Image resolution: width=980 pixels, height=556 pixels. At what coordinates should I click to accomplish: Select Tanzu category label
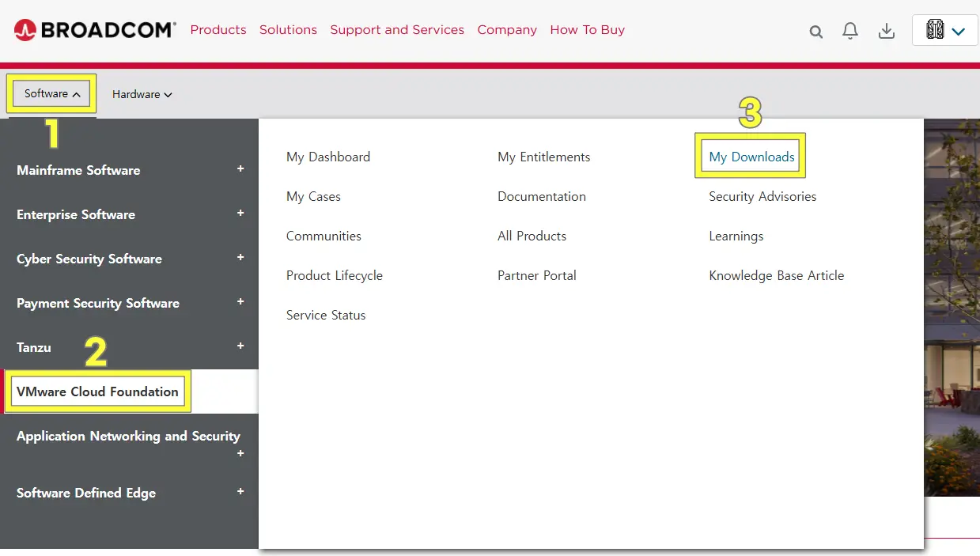pyautogui.click(x=34, y=347)
